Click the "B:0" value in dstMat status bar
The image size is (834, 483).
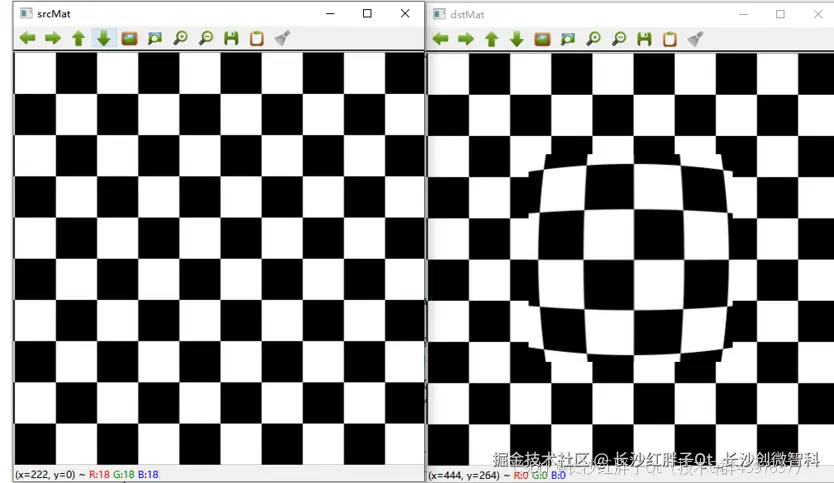[x=558, y=475]
